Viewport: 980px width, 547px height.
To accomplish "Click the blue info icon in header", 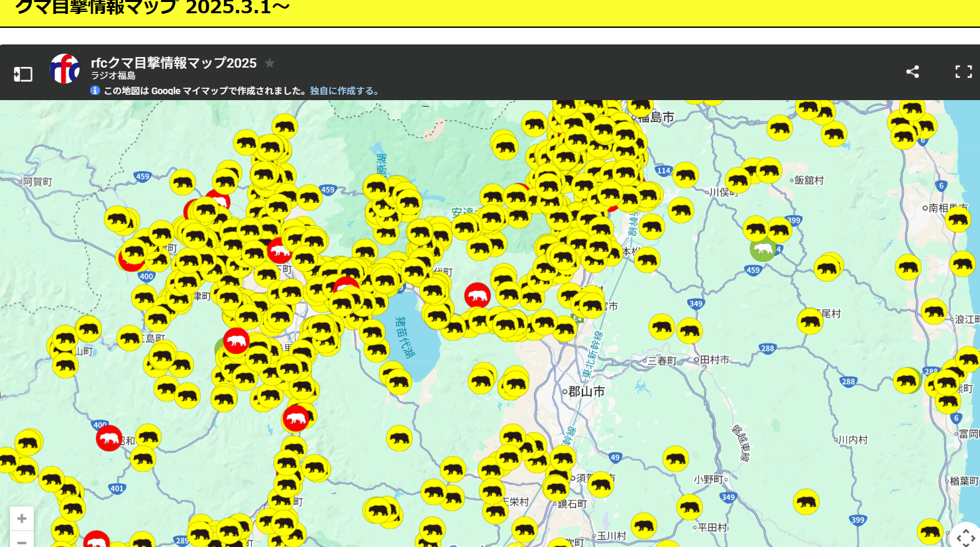I will [x=95, y=91].
